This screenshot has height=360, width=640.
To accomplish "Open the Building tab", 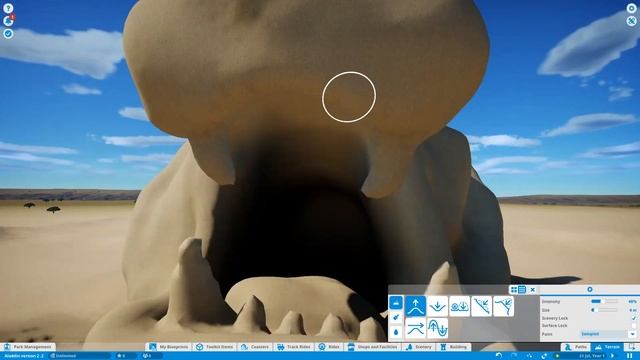I will [454, 347].
